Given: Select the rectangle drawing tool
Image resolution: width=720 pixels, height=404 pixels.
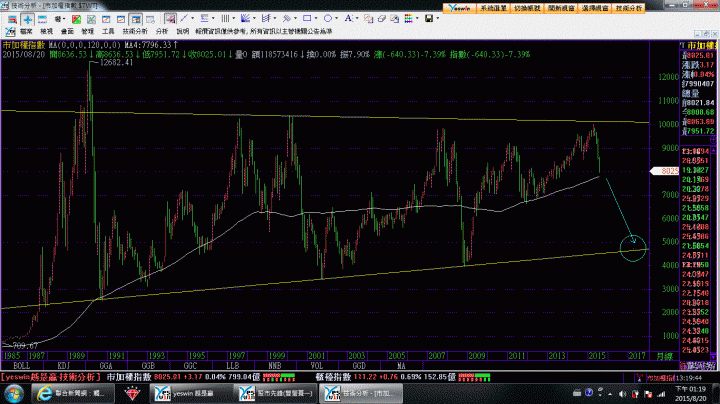Looking at the screenshot, I should click(307, 19).
